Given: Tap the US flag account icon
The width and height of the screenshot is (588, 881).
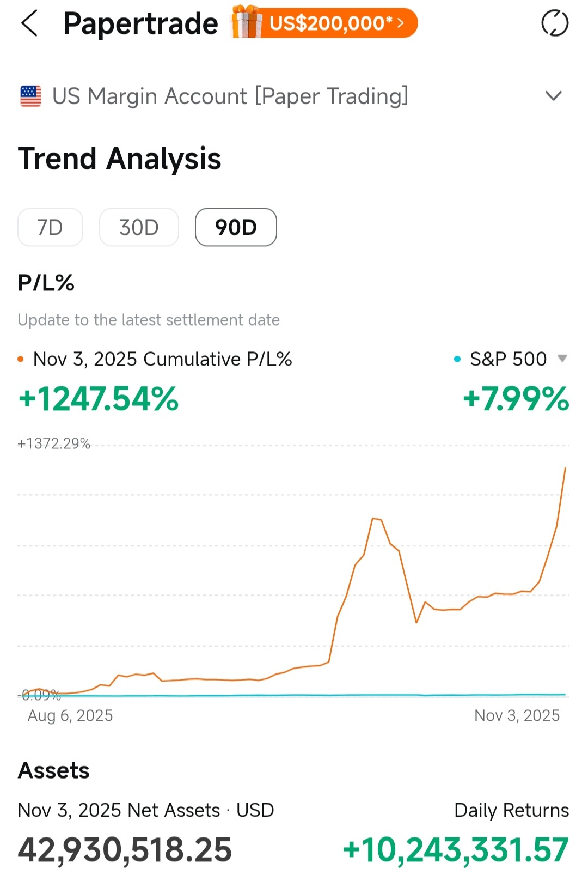Looking at the screenshot, I should point(30,96).
